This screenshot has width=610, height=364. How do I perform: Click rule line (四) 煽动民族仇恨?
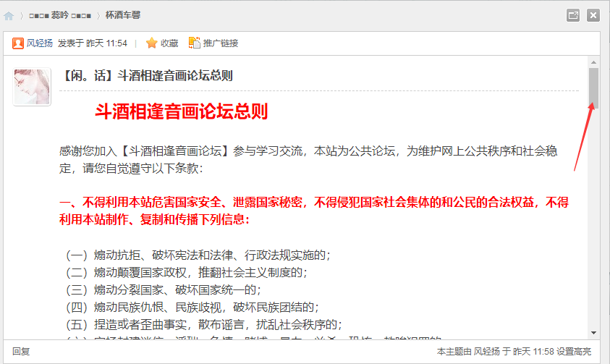click(x=192, y=308)
